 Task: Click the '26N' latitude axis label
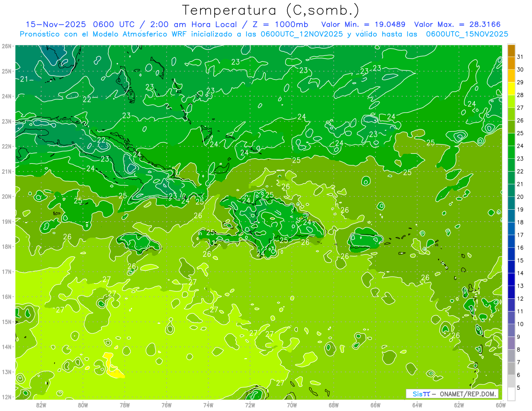click(x=7, y=46)
